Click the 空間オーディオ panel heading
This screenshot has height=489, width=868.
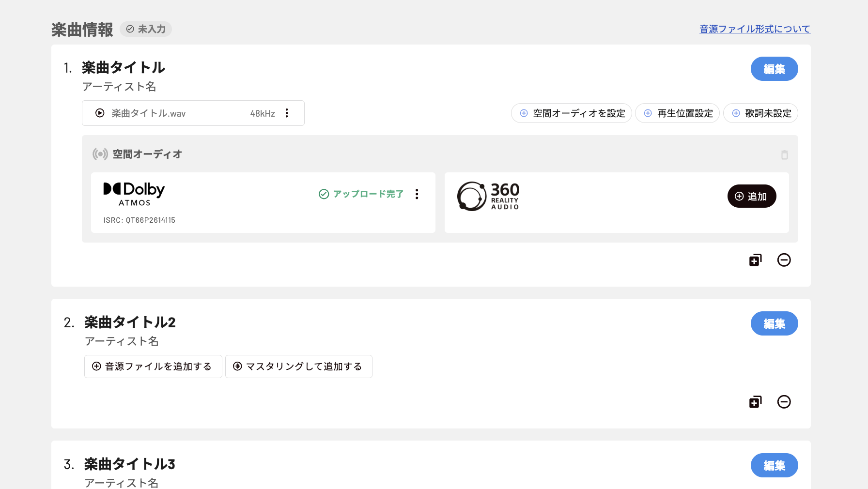[x=147, y=154]
